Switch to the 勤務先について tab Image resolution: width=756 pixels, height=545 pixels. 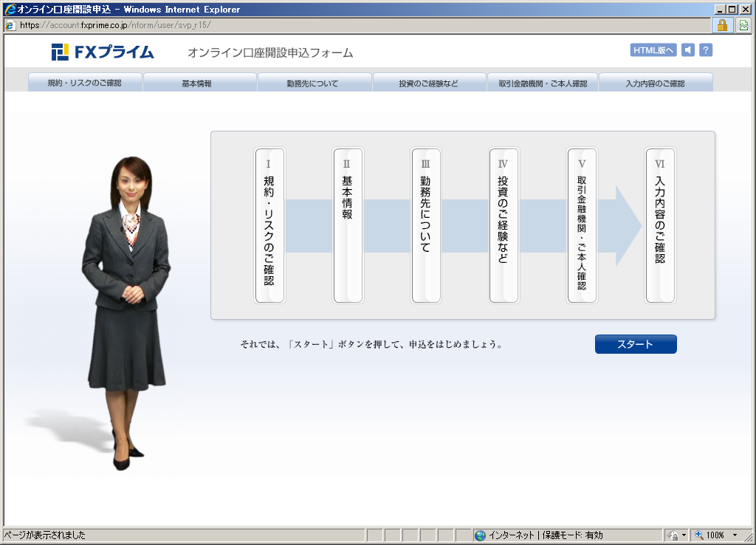(x=313, y=83)
